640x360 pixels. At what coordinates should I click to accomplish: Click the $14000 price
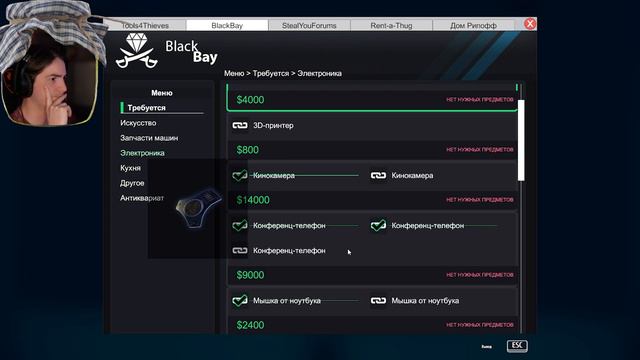tap(253, 200)
